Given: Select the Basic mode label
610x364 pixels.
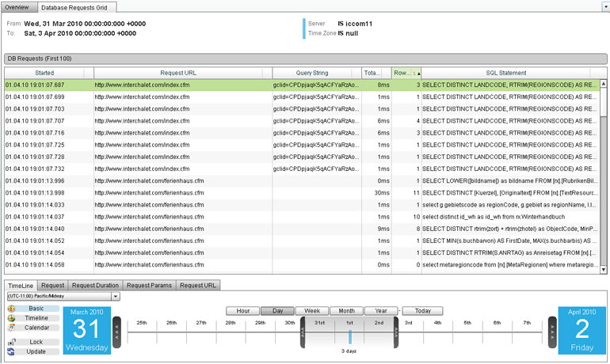Looking at the screenshot, I should [x=36, y=309].
